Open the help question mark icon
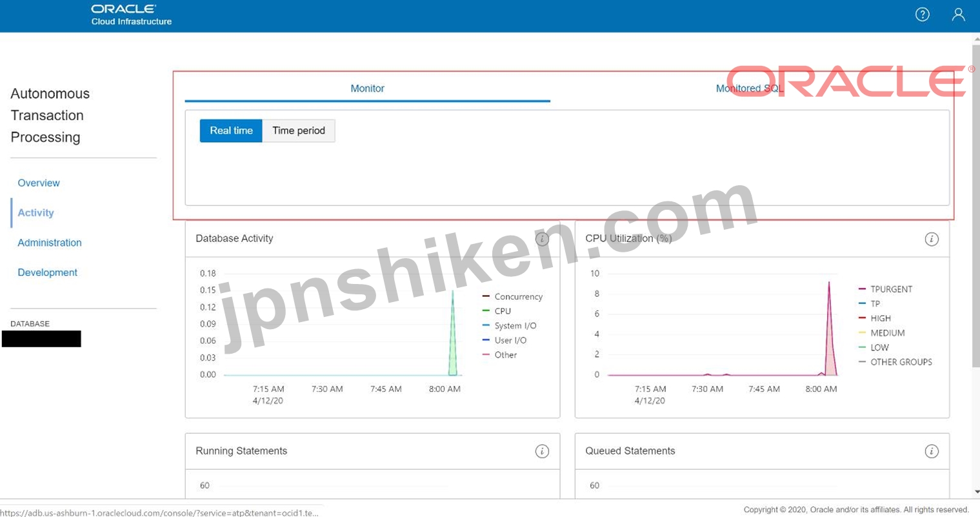Screen dimensions: 980x517 coord(923,14)
